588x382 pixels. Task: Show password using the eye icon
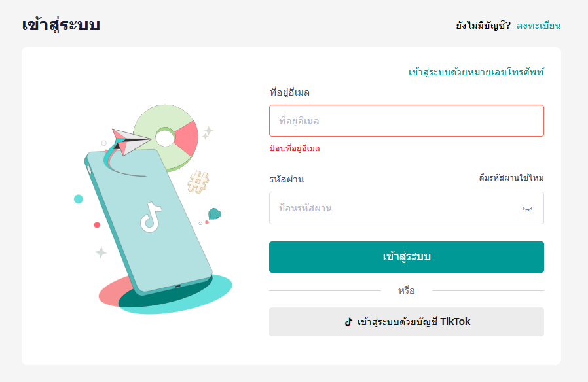pos(527,209)
